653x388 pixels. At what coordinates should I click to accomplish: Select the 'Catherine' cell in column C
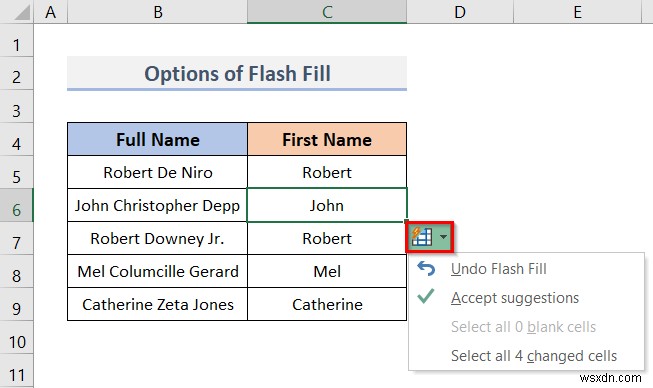(327, 304)
